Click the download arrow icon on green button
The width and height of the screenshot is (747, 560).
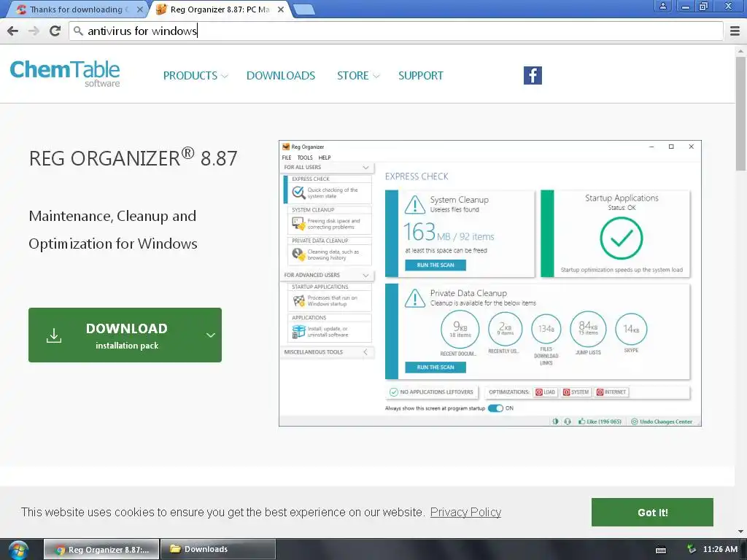click(x=54, y=335)
